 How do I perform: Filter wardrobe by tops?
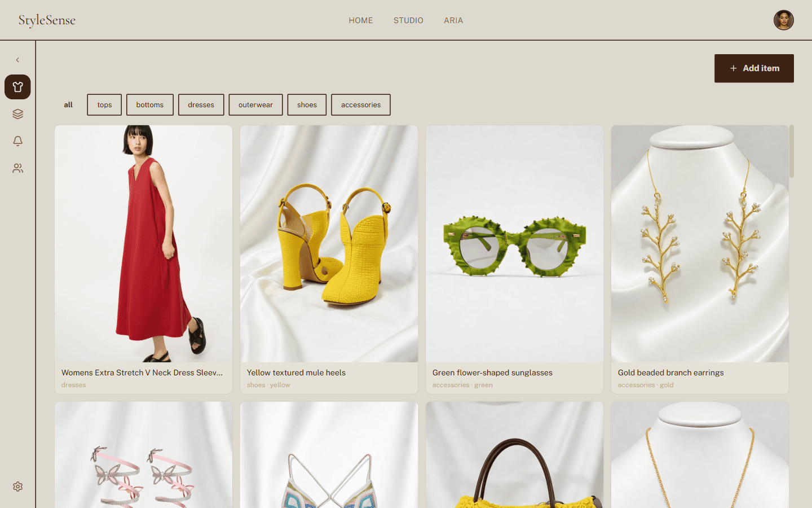coord(104,105)
